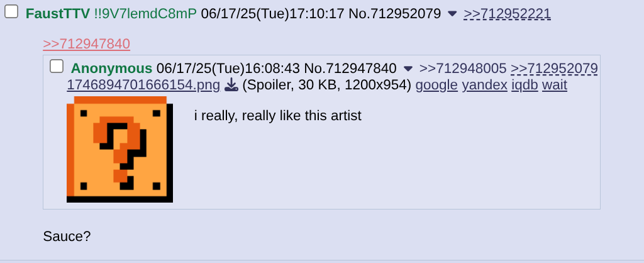This screenshot has height=263, width=644.
Task: Search the image with google
Action: coord(436,85)
